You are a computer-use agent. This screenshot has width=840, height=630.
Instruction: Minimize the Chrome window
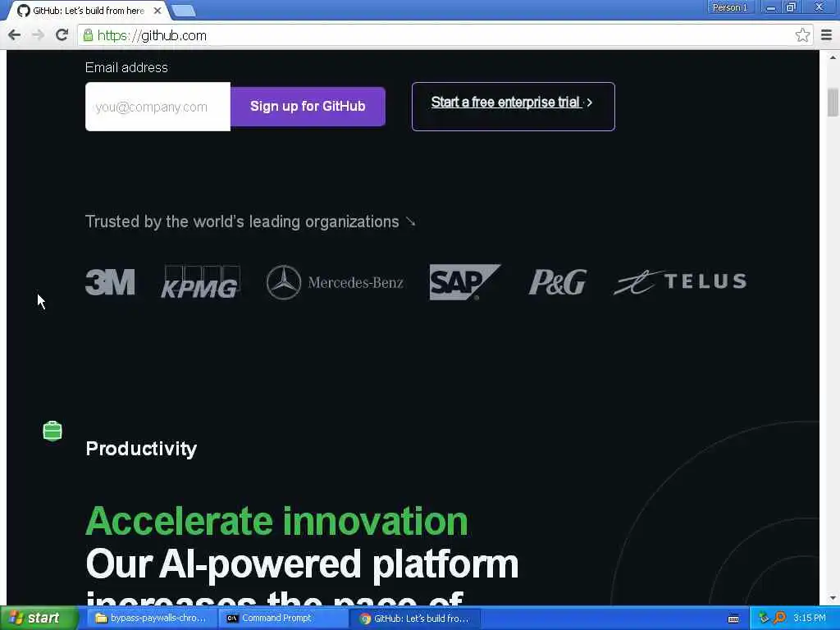[770, 7]
